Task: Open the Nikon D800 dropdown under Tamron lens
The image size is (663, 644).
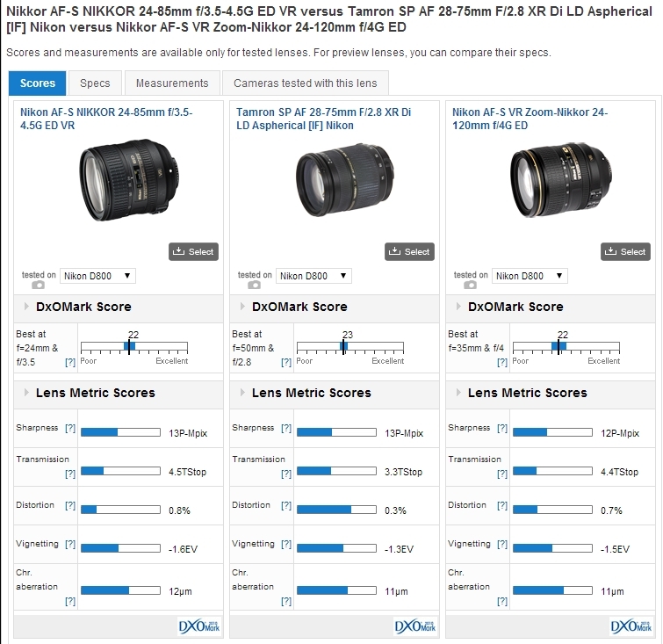Action: 314,276
